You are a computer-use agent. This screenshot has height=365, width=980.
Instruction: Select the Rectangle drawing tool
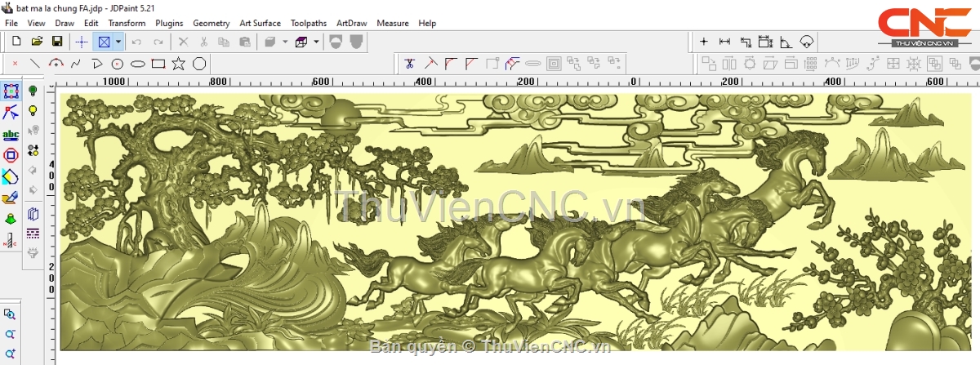[158, 63]
